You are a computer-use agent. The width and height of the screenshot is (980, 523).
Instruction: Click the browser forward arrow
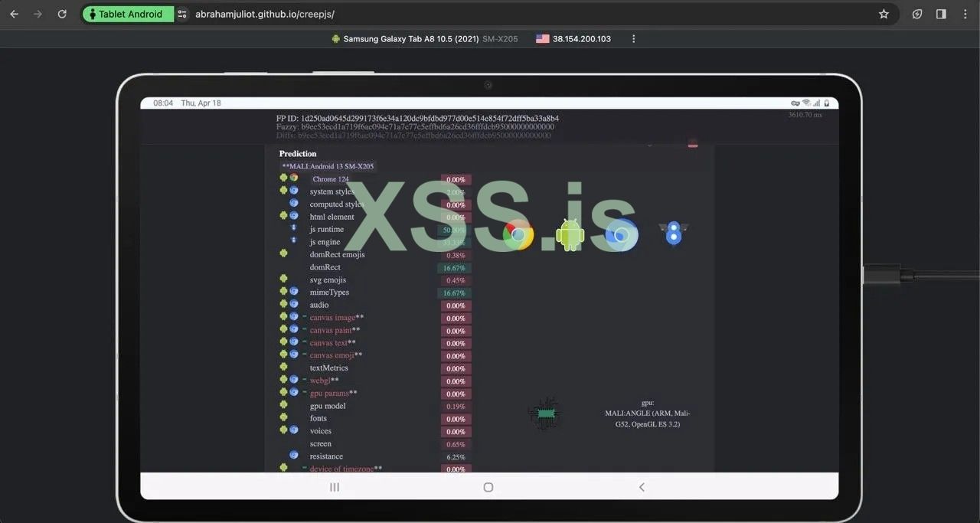(x=38, y=14)
